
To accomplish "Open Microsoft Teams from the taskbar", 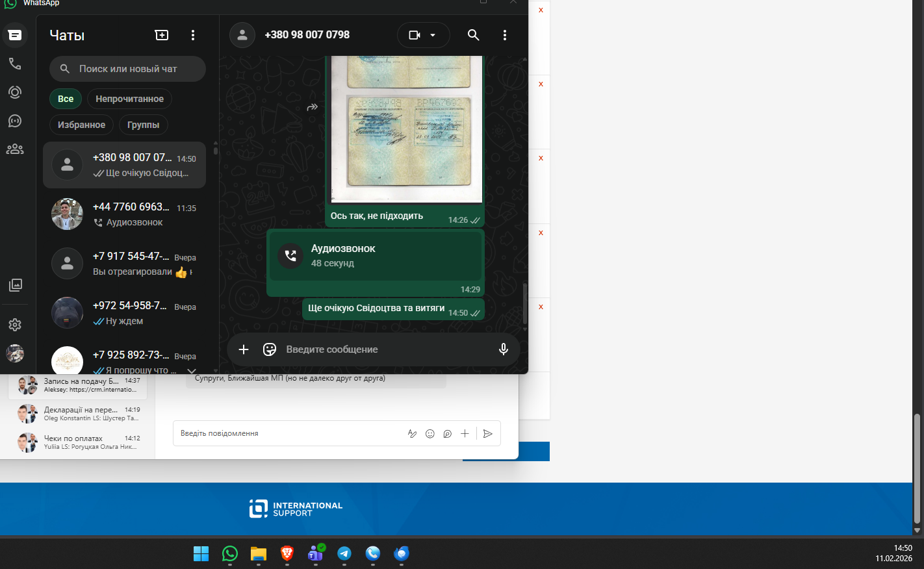I will click(316, 553).
